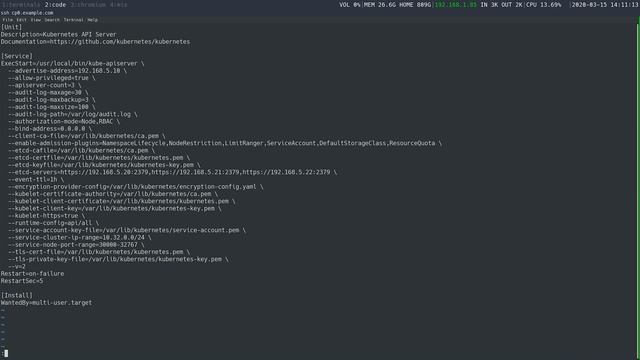This screenshot has width=640, height=360.
Task: Switch to workspace 2:code
Action: coord(56,5)
